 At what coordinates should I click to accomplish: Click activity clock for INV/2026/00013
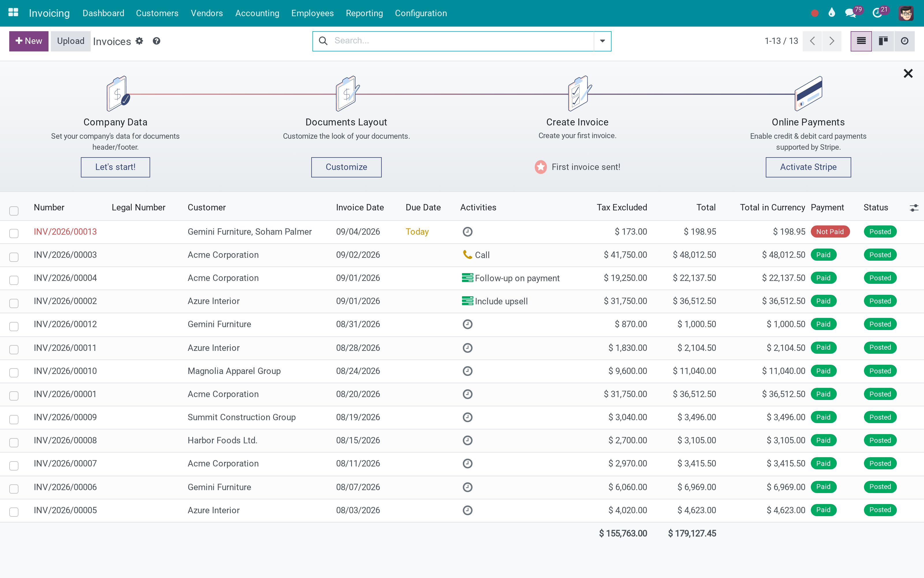467,232
